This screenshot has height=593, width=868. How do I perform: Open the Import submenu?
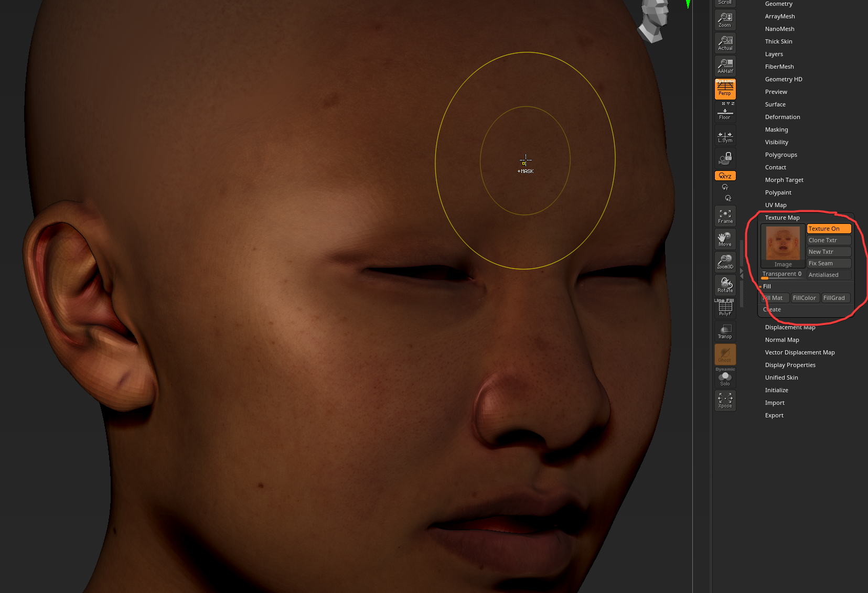(x=775, y=403)
